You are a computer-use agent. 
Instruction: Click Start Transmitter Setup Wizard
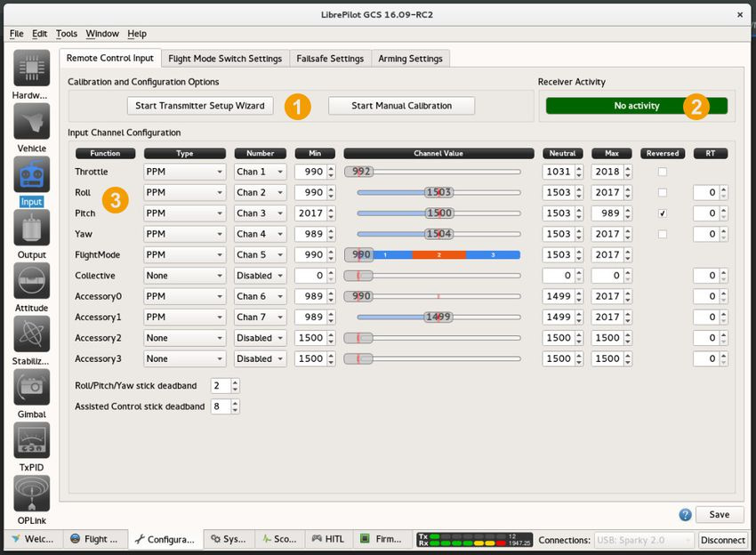click(200, 106)
